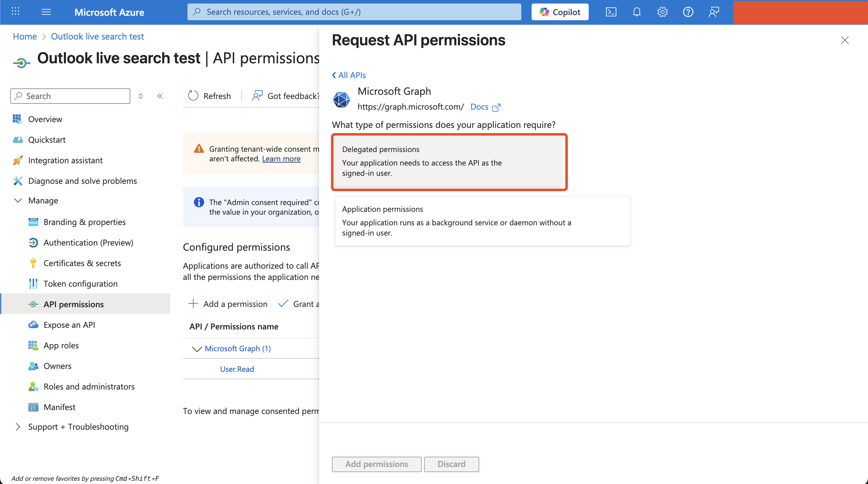Collapse the sidebar with double chevron
Image resolution: width=868 pixels, height=484 pixels.
pyautogui.click(x=160, y=96)
